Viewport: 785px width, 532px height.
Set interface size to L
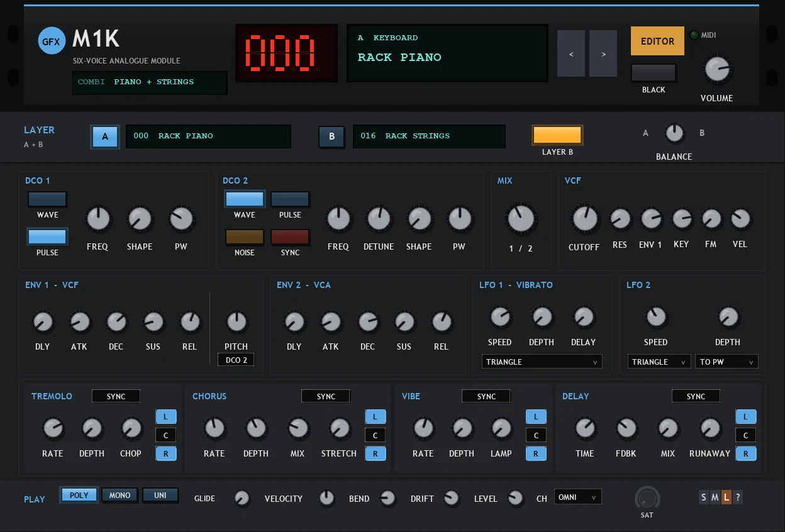click(727, 497)
